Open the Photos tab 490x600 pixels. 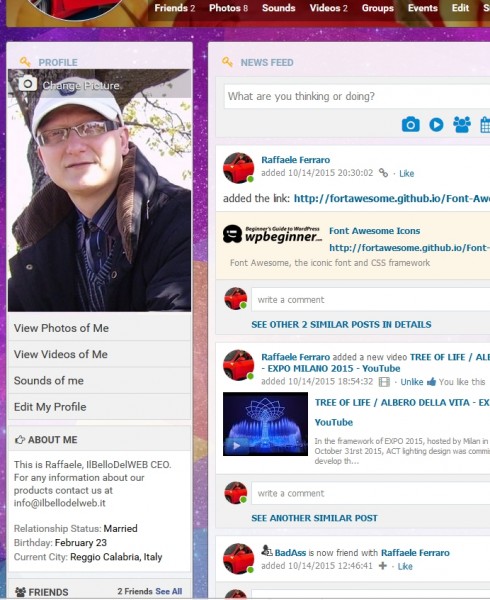[228, 8]
